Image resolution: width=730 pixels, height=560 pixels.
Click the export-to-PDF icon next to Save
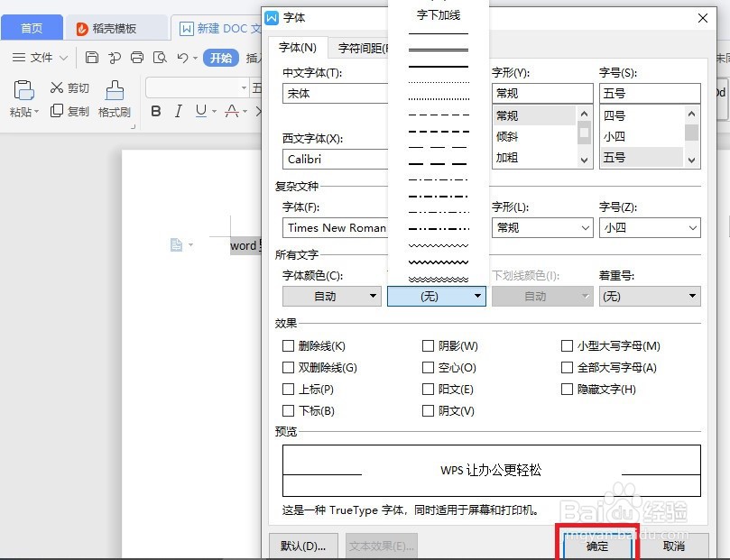coord(114,57)
